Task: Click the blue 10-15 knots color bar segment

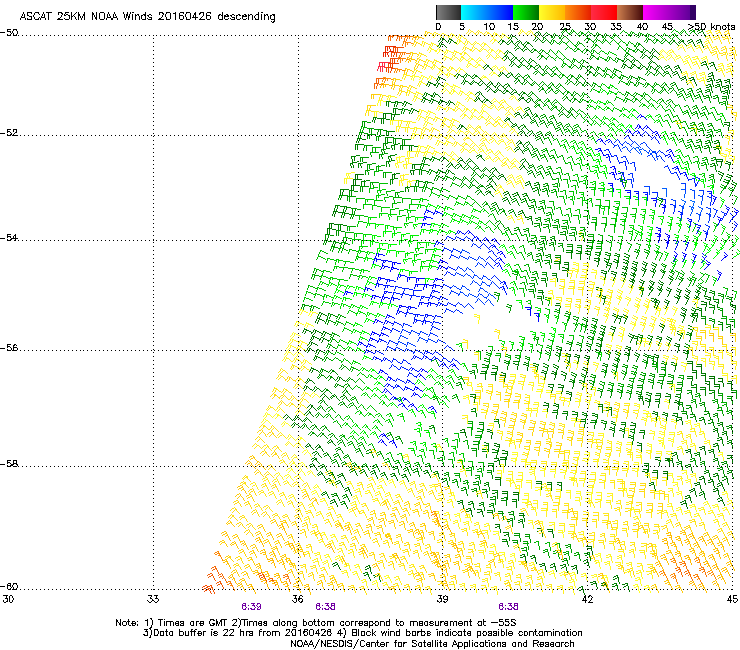Action: (500, 12)
